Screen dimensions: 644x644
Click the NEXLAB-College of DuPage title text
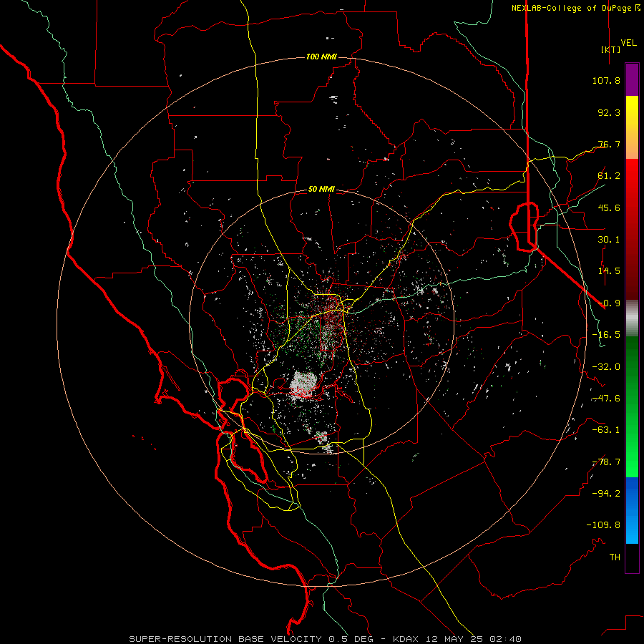coord(571,8)
